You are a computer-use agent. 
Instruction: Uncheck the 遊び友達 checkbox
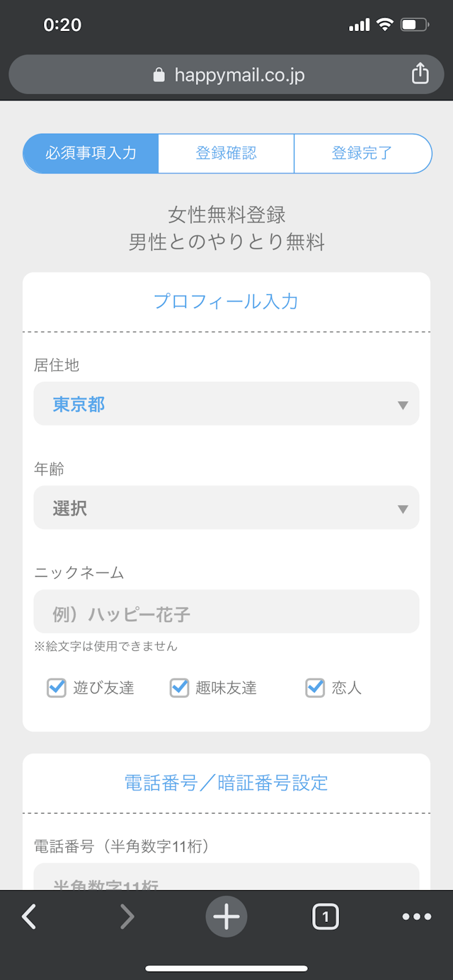pyautogui.click(x=57, y=688)
